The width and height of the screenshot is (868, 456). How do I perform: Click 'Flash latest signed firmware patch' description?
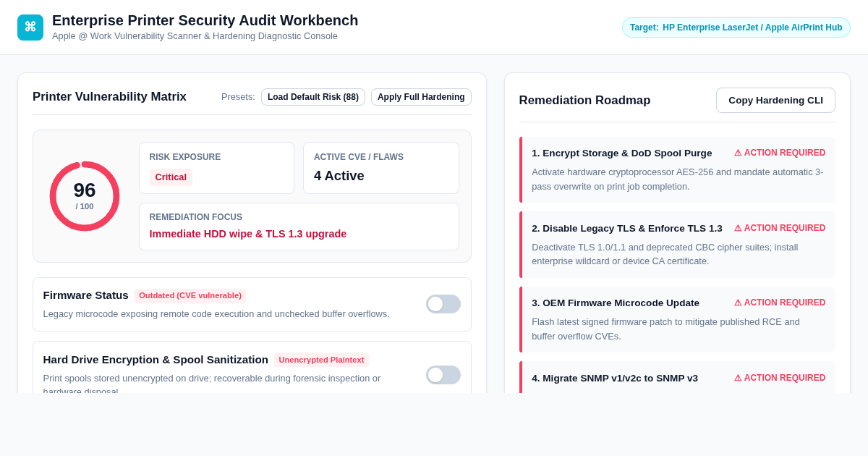tap(665, 329)
